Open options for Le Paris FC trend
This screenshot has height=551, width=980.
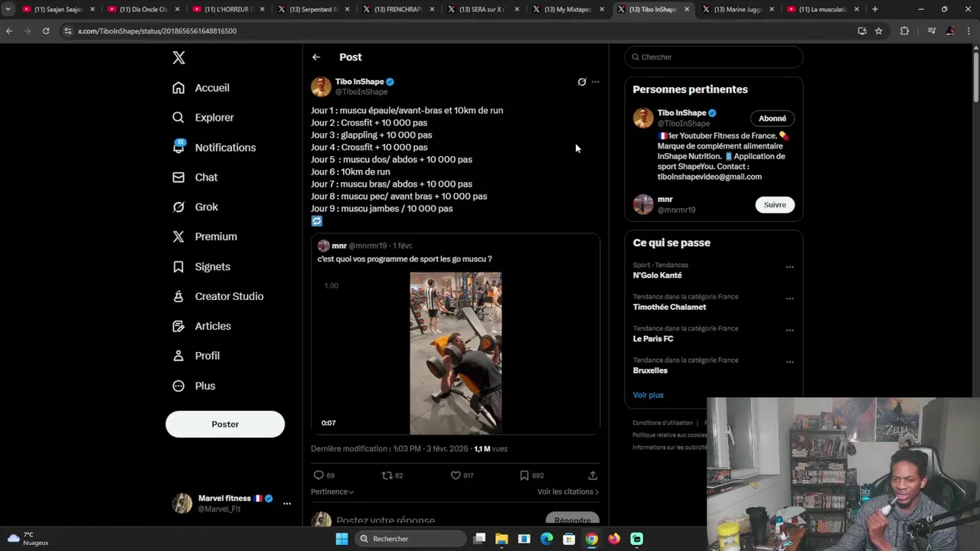tap(789, 331)
